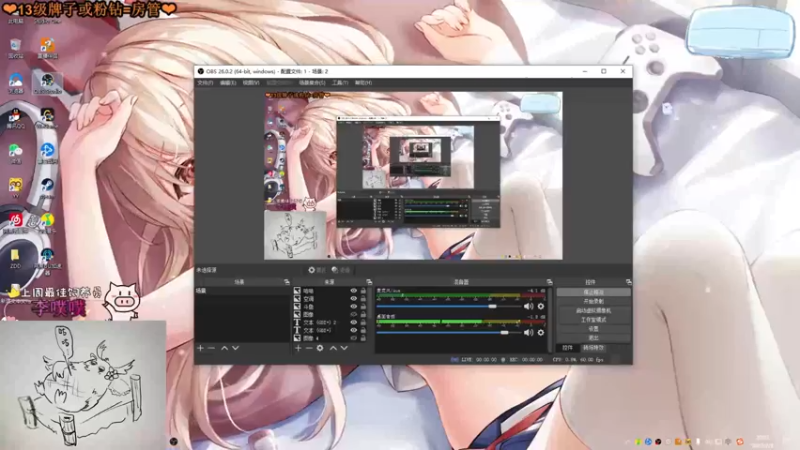Enable 工作室模式 studio mode
Screen dimensions: 800x450
coord(593,320)
